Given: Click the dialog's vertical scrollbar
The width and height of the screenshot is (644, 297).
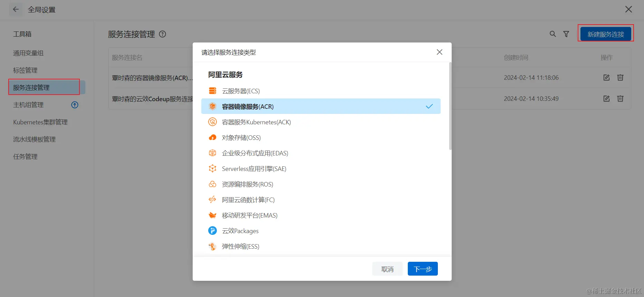Looking at the screenshot, I should [450, 106].
